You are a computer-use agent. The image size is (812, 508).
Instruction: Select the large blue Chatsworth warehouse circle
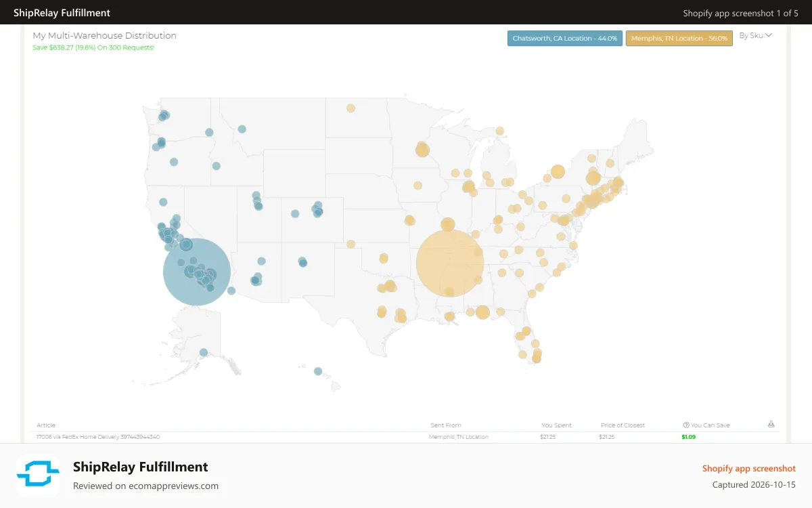point(197,272)
